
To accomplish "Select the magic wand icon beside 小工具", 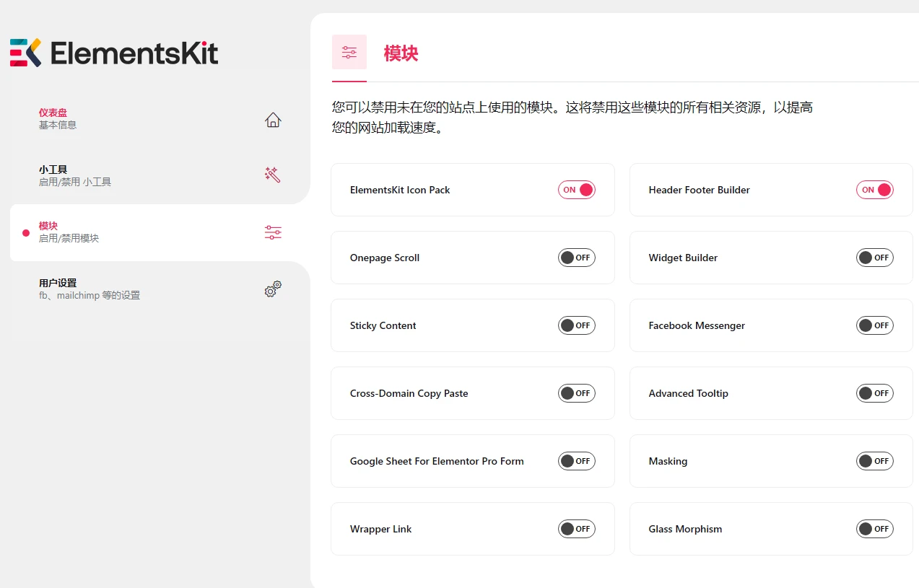I will pyautogui.click(x=273, y=175).
